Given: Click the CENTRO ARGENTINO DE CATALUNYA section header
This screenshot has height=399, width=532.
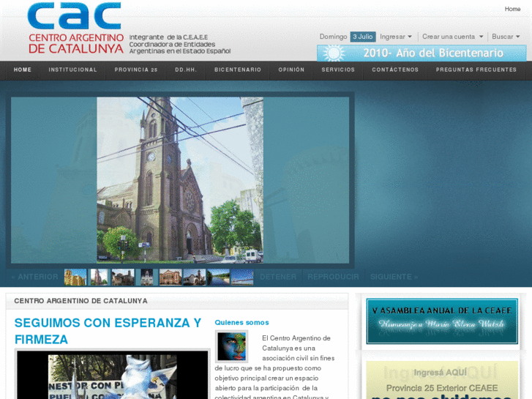Looking at the screenshot, I should [80, 301].
